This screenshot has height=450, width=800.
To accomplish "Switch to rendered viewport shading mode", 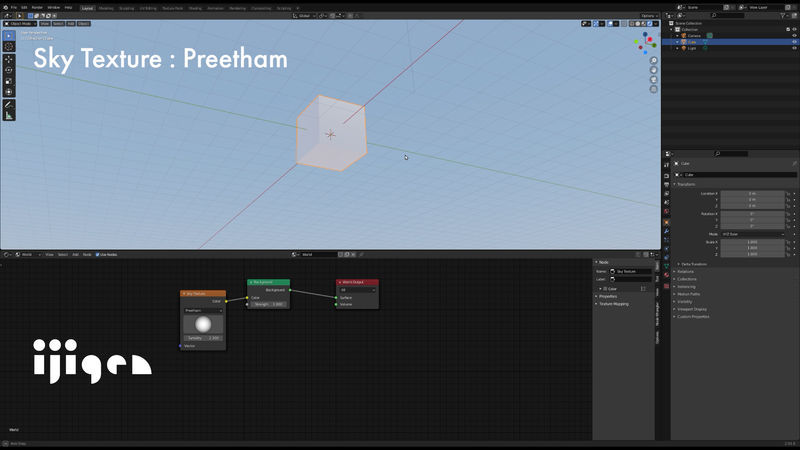I will 649,23.
